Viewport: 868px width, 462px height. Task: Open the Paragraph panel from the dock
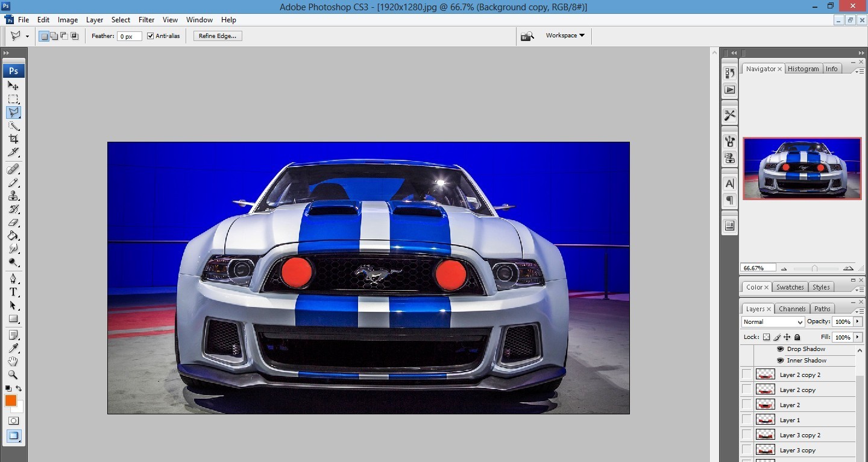tap(729, 200)
